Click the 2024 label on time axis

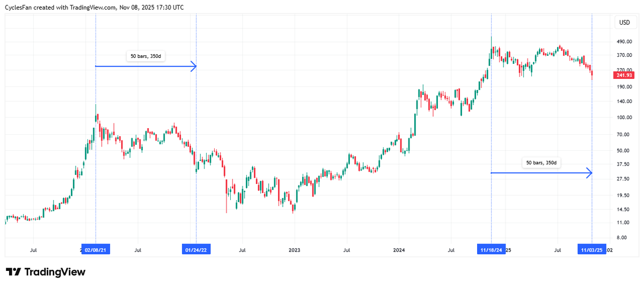click(x=398, y=250)
